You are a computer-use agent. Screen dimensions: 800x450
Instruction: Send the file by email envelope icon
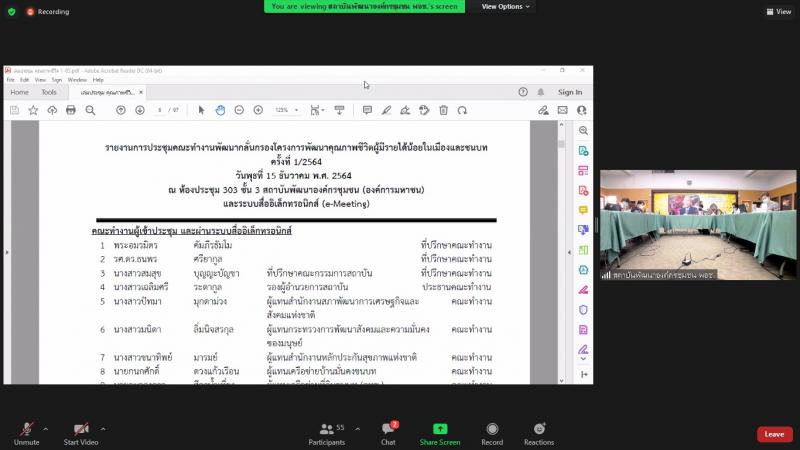[x=562, y=110]
